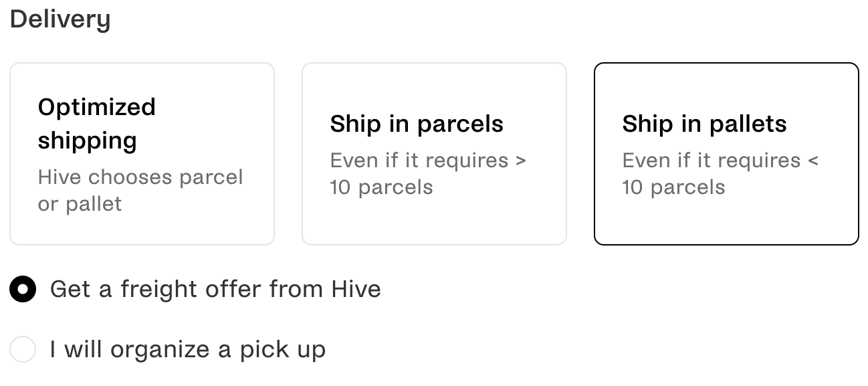This screenshot has width=868, height=386.
Task: Click the "Get a freight offer from Hive" label
Action: [x=215, y=289]
